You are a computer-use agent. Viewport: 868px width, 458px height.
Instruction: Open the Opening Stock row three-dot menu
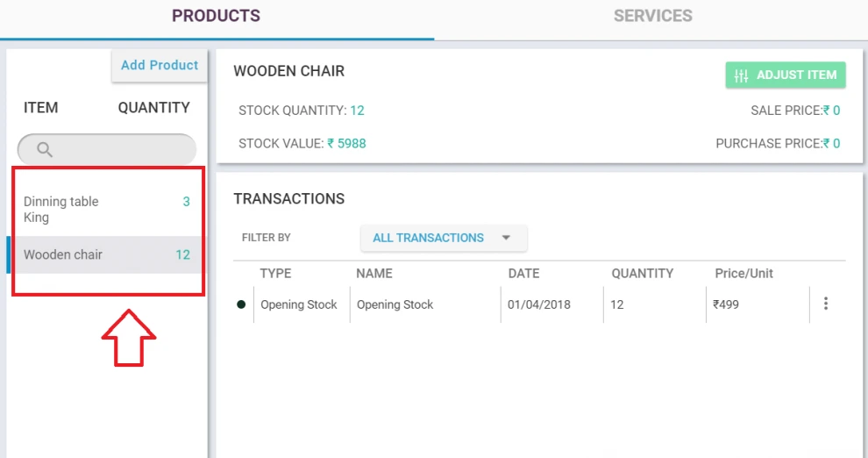click(825, 304)
